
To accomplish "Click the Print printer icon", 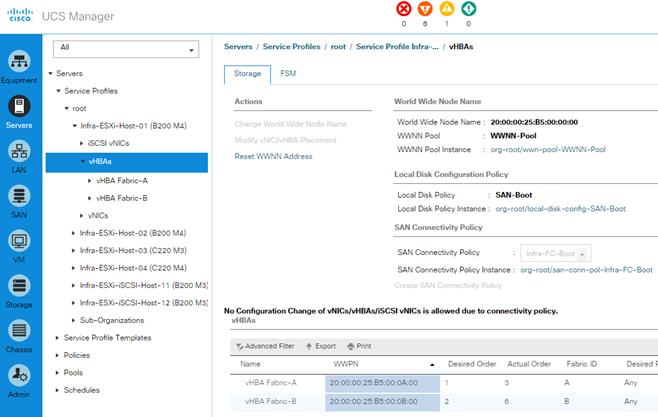I will coord(351,346).
